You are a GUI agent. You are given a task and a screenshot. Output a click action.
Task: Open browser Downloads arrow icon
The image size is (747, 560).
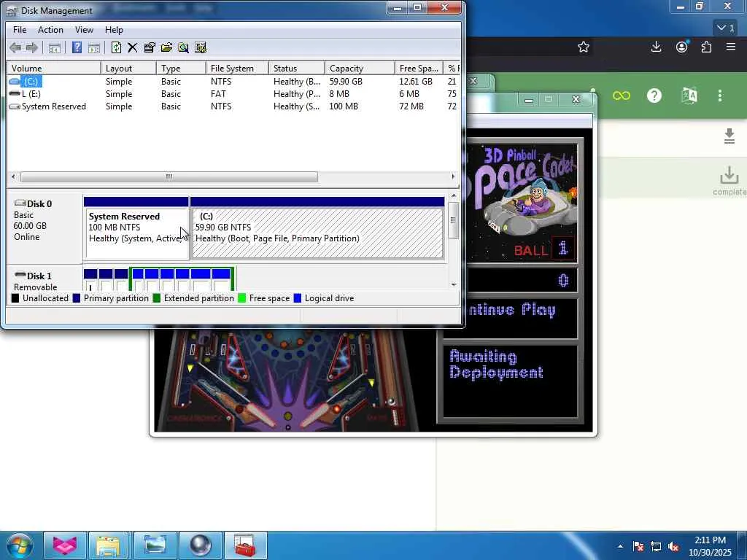(656, 47)
